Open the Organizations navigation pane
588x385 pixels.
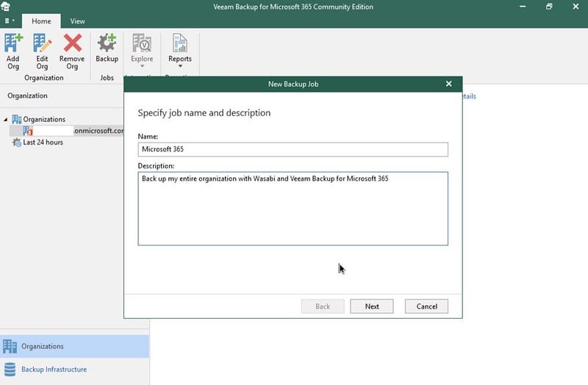[x=74, y=346]
